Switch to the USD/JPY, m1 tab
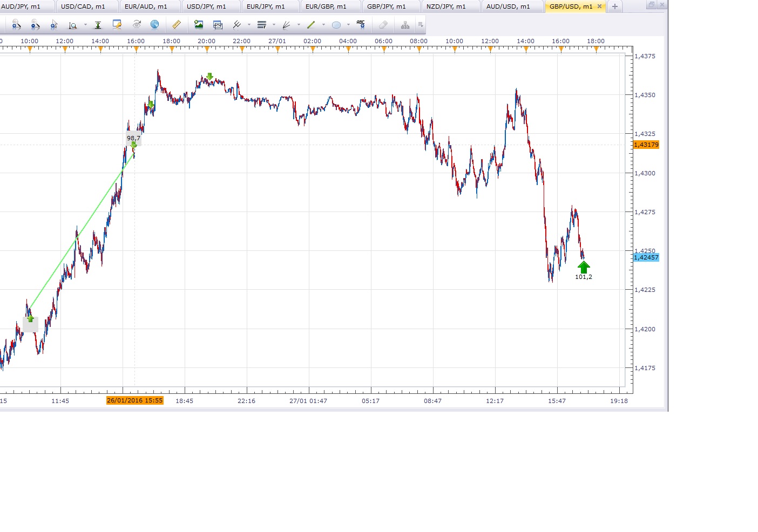This screenshot has height=532, width=758. pyautogui.click(x=206, y=6)
